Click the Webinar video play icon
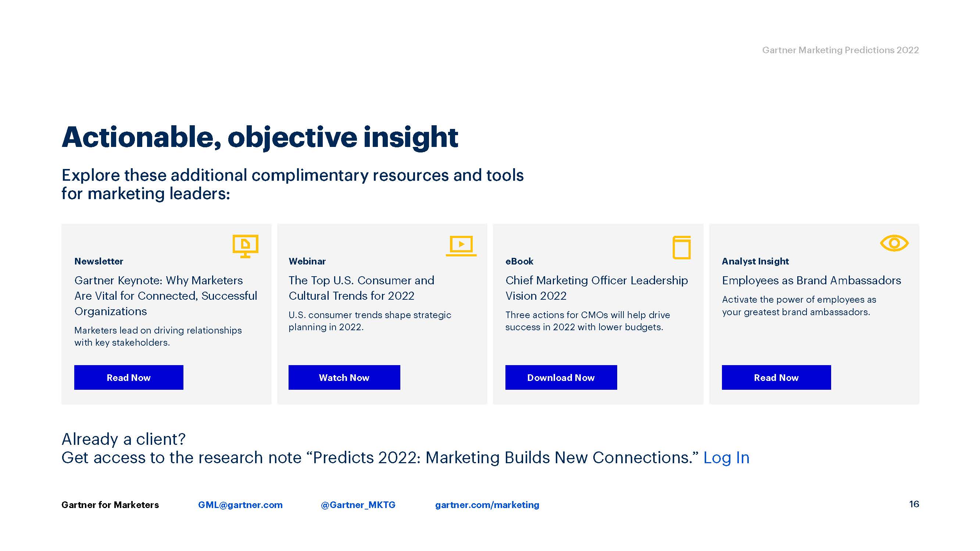The height and width of the screenshot is (551, 980). coord(461,245)
